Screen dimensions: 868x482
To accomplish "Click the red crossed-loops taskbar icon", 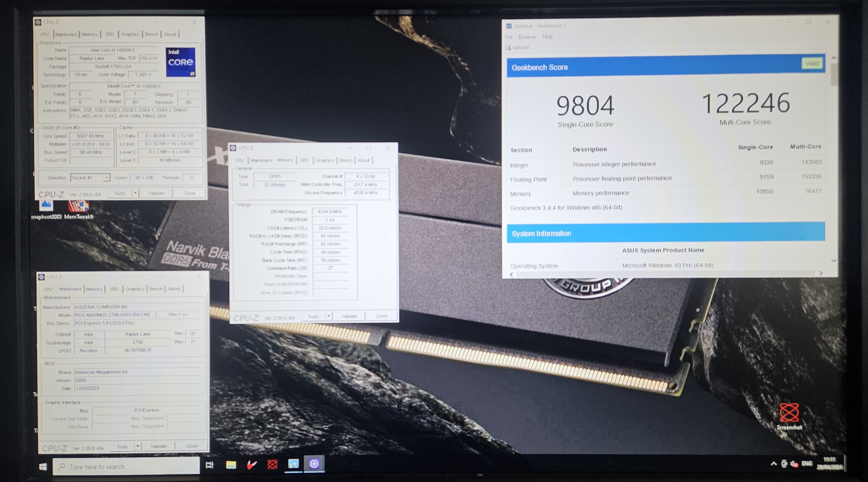I will coord(272,465).
